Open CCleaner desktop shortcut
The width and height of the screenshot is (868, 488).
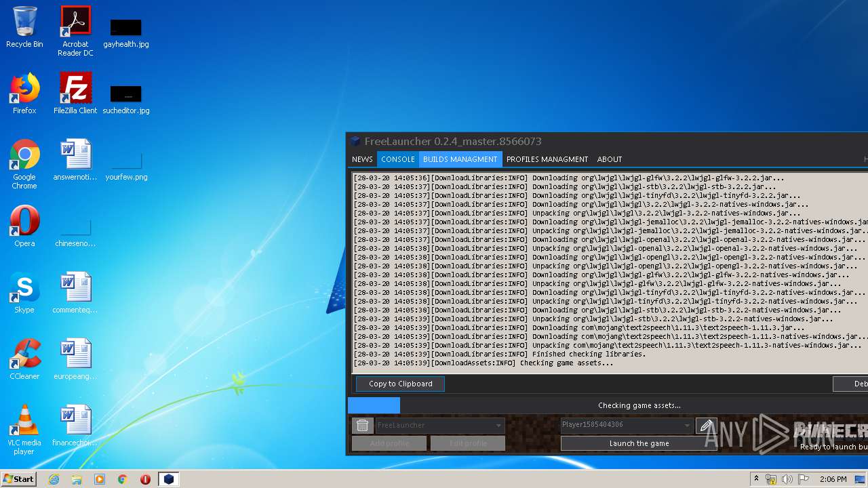point(24,359)
